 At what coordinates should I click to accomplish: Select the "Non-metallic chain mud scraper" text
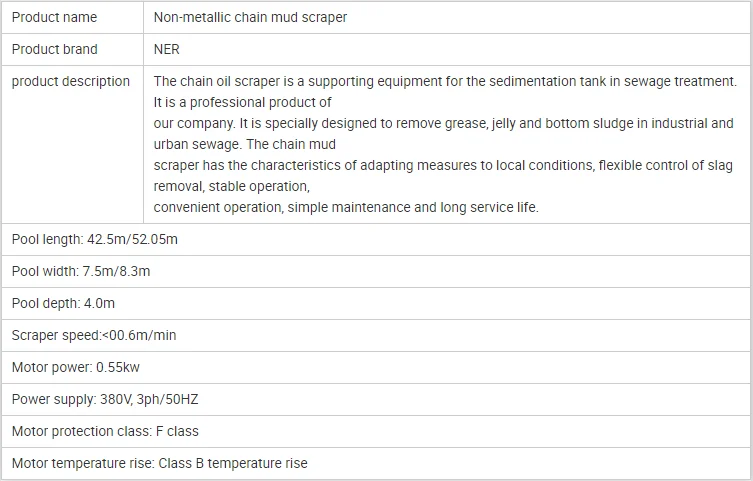250,17
